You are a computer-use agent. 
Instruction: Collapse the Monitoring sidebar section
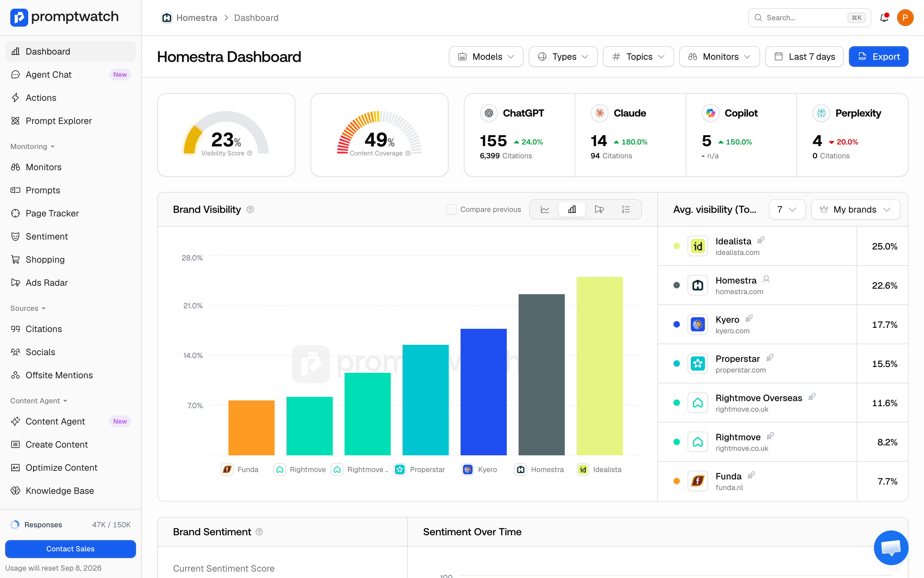(32, 146)
